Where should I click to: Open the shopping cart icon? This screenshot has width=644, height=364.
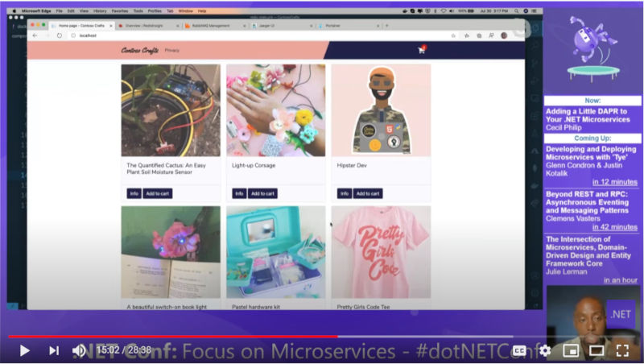[x=421, y=50]
